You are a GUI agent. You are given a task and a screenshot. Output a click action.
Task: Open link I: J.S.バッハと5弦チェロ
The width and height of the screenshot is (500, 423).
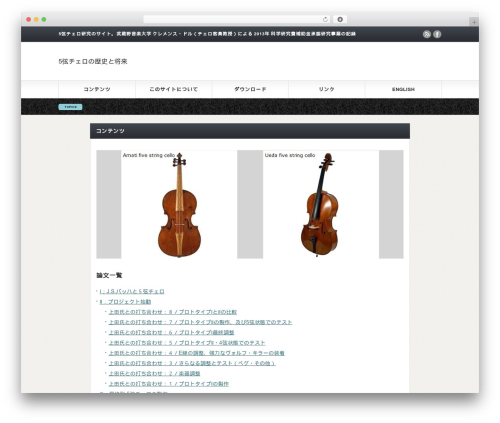pyautogui.click(x=132, y=292)
